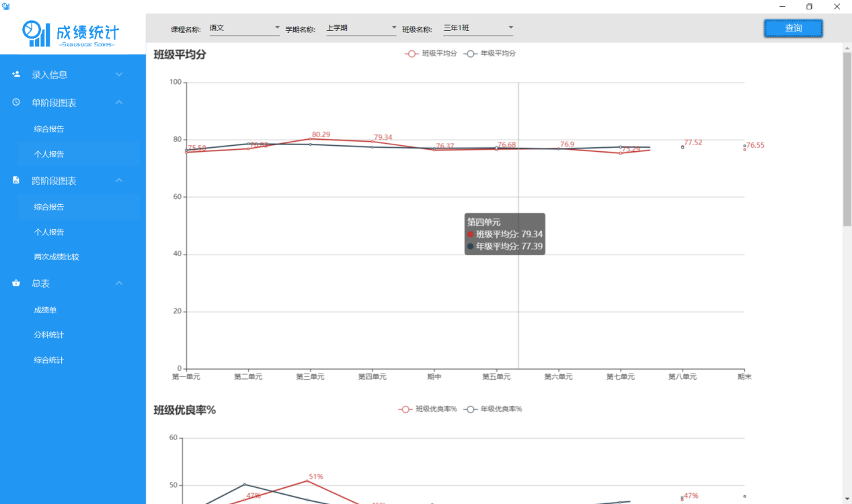The height and width of the screenshot is (504, 852).
Task: Click the document icon beside 跨阶段图表
Action: pos(16,180)
